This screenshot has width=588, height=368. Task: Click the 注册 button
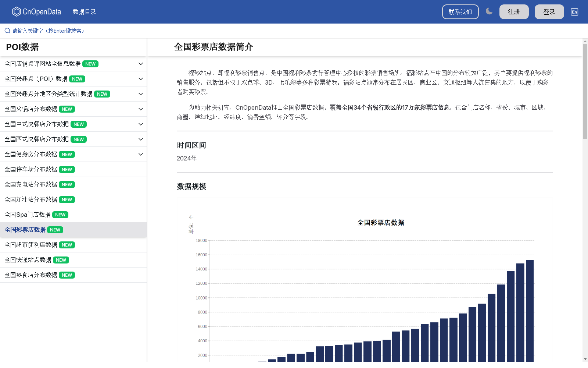[514, 12]
